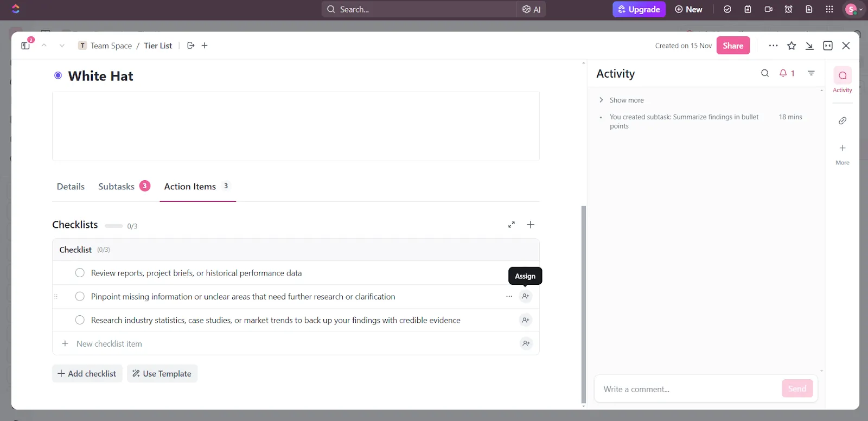Open the reminder alarm clock icon

coord(788,9)
